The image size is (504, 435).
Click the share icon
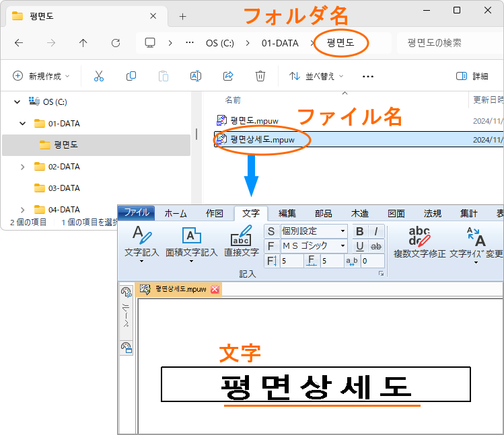pyautogui.click(x=228, y=76)
